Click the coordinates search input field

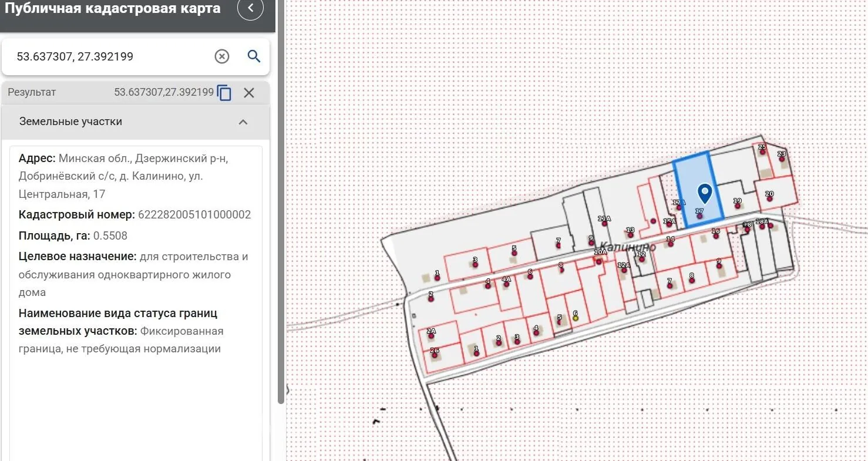pyautogui.click(x=112, y=56)
